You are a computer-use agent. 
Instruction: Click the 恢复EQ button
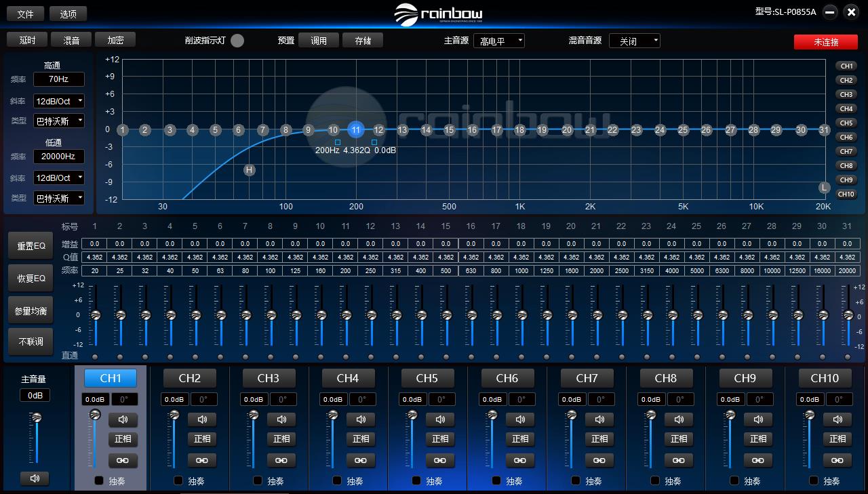31,278
